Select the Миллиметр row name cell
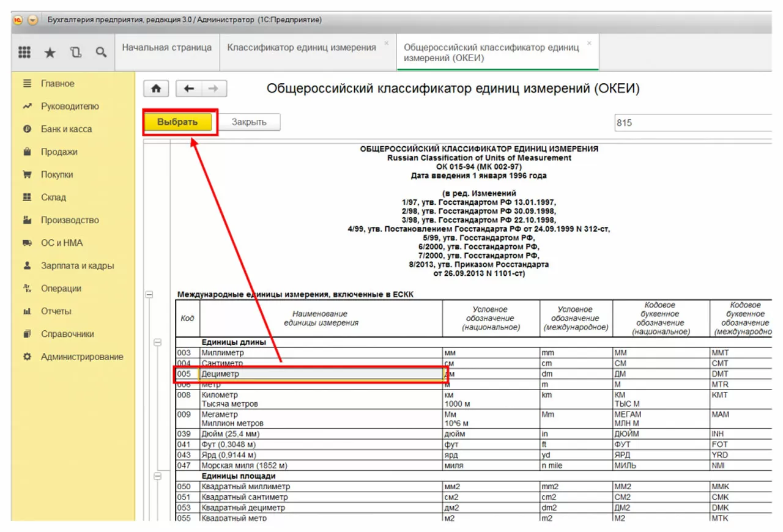Viewport: 783px width, 532px height. pos(321,353)
